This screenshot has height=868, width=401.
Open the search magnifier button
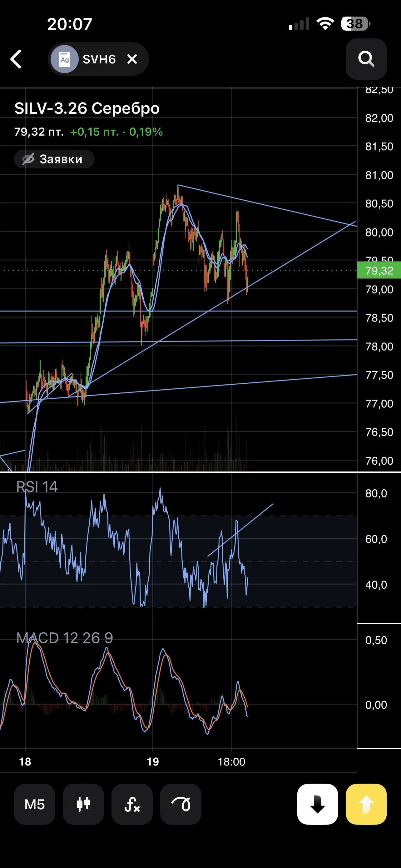366,59
